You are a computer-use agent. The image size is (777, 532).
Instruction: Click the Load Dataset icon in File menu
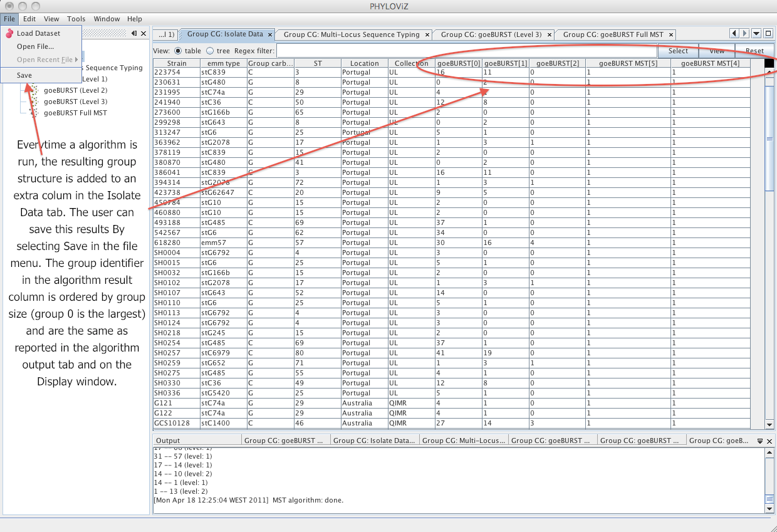[9, 33]
